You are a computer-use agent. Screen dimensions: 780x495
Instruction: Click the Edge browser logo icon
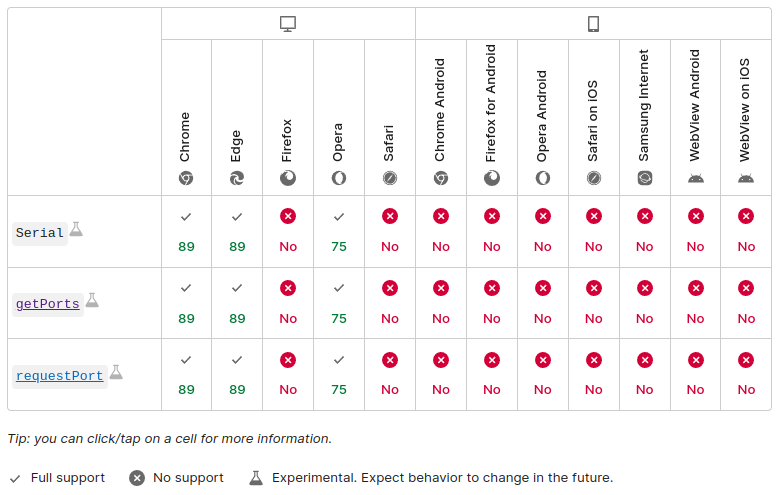[237, 178]
